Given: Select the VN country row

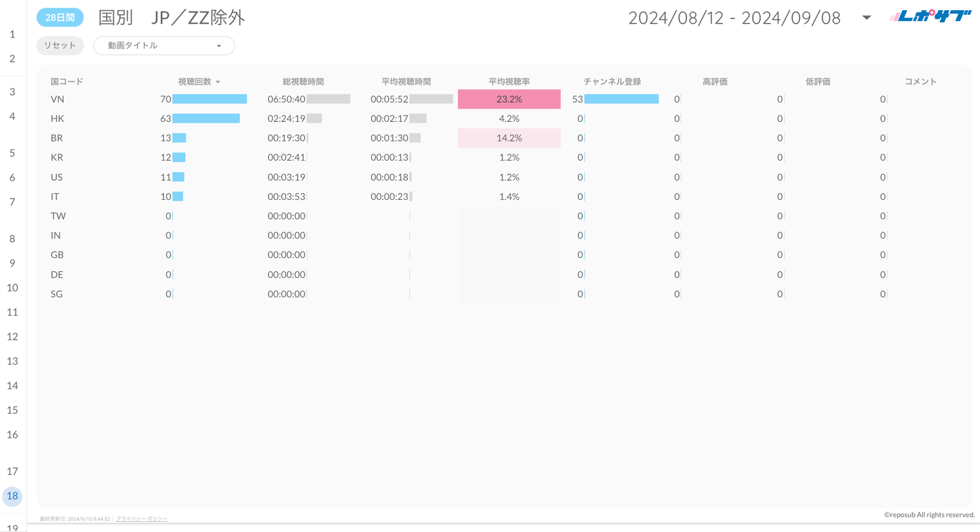Looking at the screenshot, I should click(503, 99).
